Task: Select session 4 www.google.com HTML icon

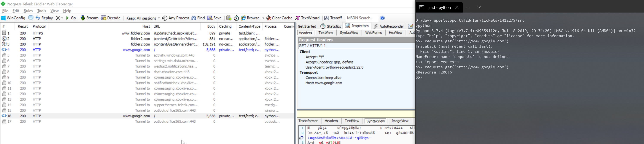Action: tap(4, 50)
